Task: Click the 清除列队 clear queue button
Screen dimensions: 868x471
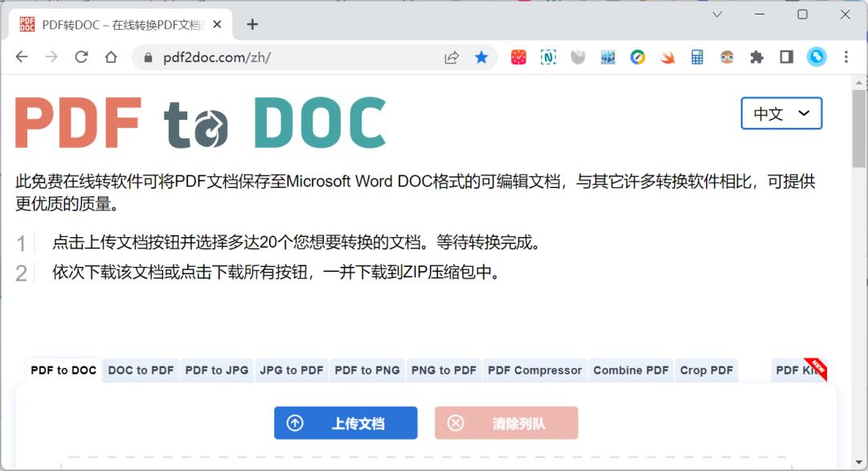Action: click(506, 423)
